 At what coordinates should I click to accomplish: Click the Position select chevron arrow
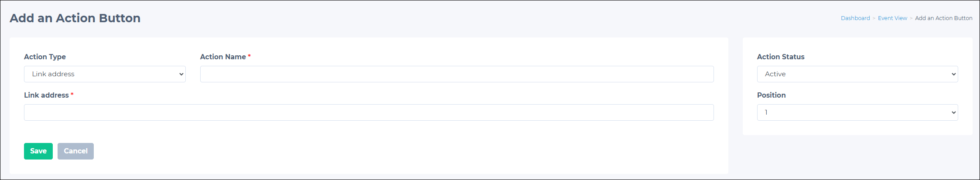pos(953,112)
